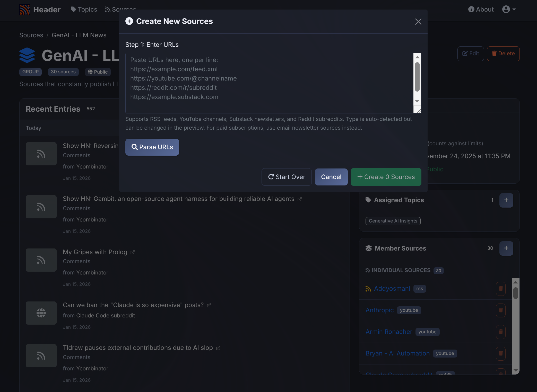
Task: Add a topic with plus icon
Action: (x=506, y=200)
